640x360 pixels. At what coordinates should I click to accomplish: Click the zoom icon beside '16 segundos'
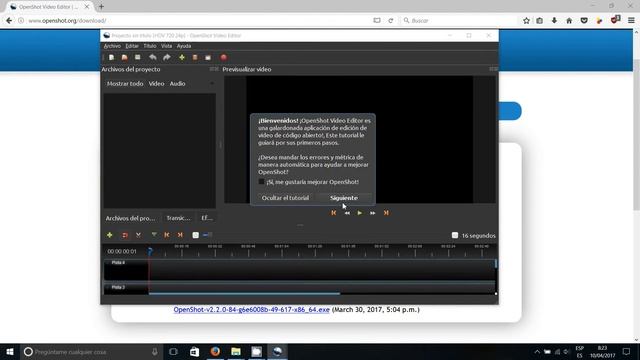(x=455, y=235)
